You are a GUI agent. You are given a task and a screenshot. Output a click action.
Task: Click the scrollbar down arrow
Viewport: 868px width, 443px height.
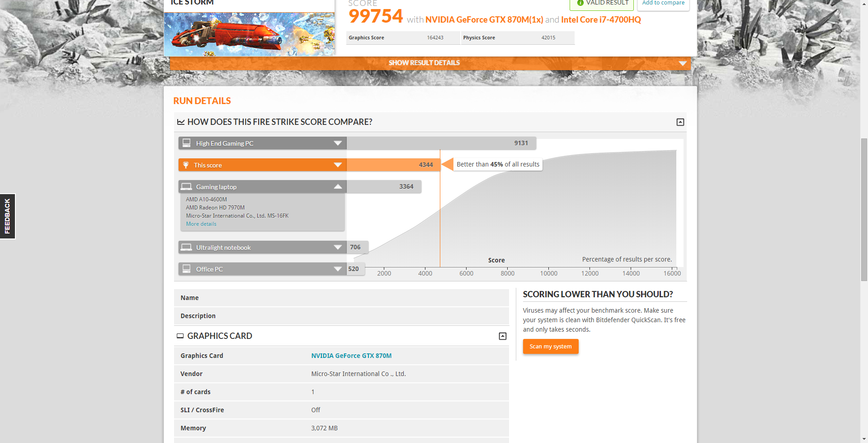click(864, 439)
